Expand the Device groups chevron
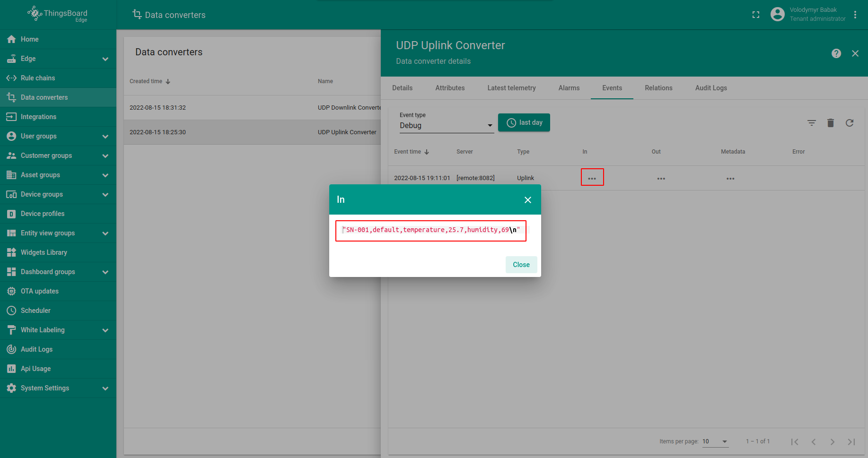Viewport: 868px width, 458px height. [x=105, y=195]
